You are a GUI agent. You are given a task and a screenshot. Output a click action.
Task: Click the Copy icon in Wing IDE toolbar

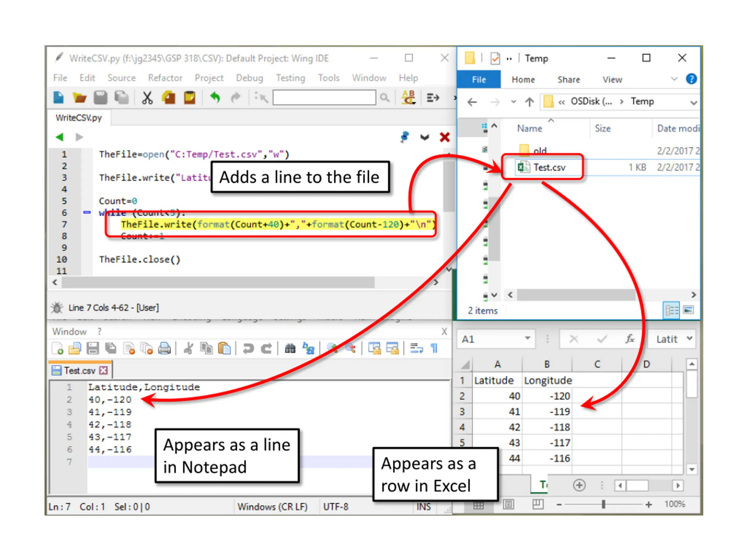point(169,97)
